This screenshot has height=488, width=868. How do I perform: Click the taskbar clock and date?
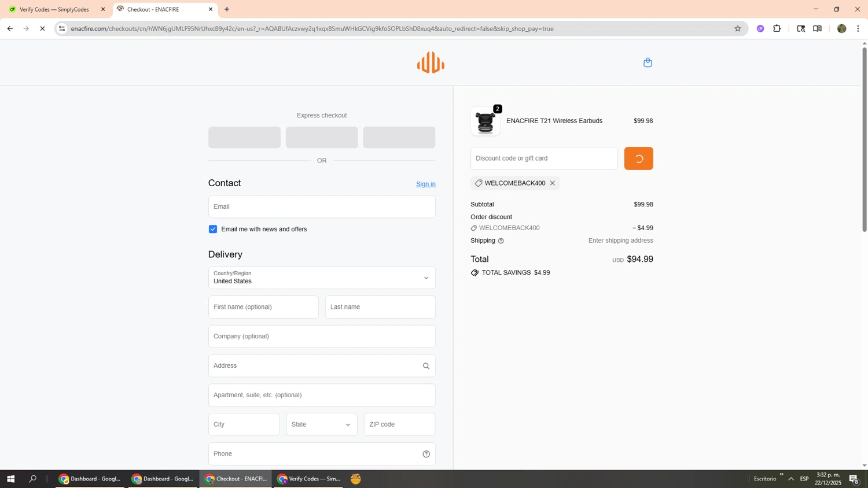click(x=828, y=479)
